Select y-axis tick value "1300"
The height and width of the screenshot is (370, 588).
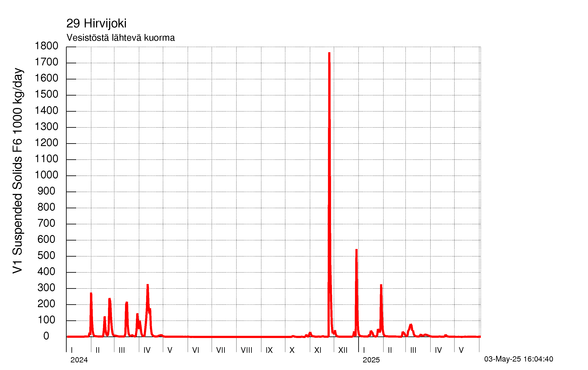(46, 127)
